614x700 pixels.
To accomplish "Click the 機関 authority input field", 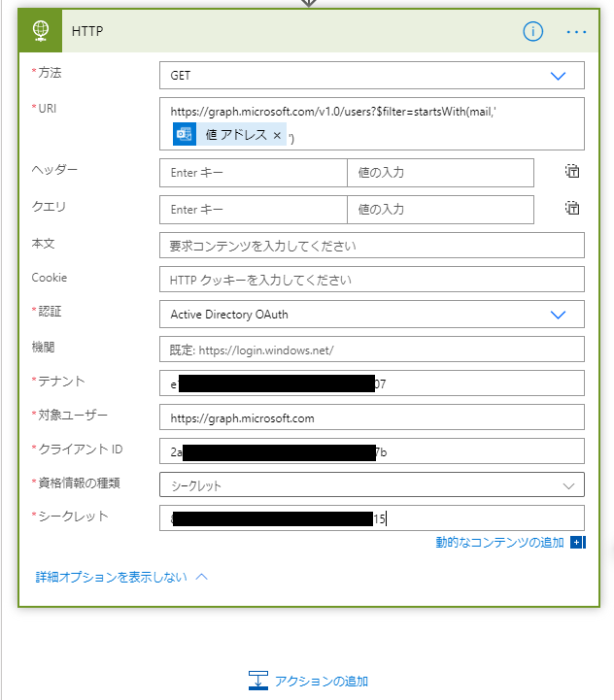I will click(x=372, y=350).
